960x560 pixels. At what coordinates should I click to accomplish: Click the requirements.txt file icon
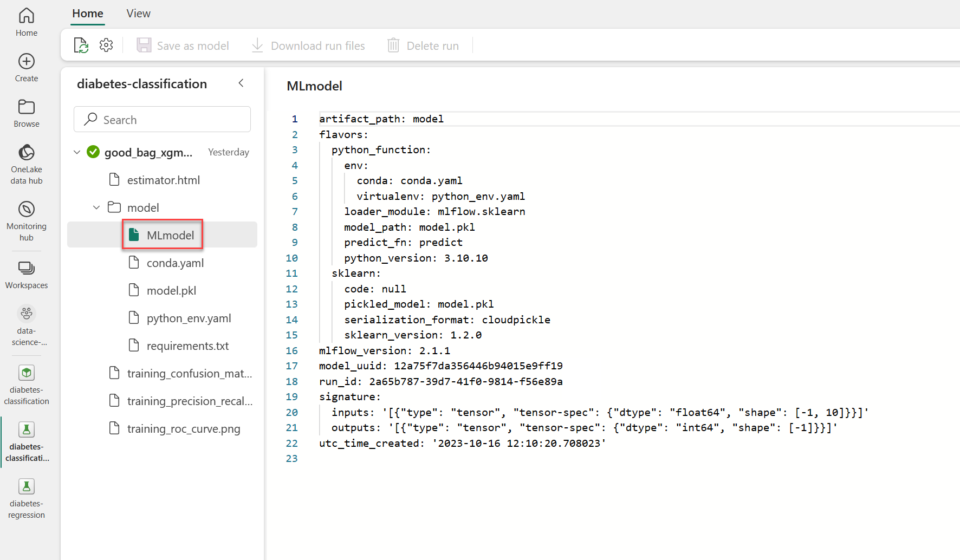[x=134, y=345]
